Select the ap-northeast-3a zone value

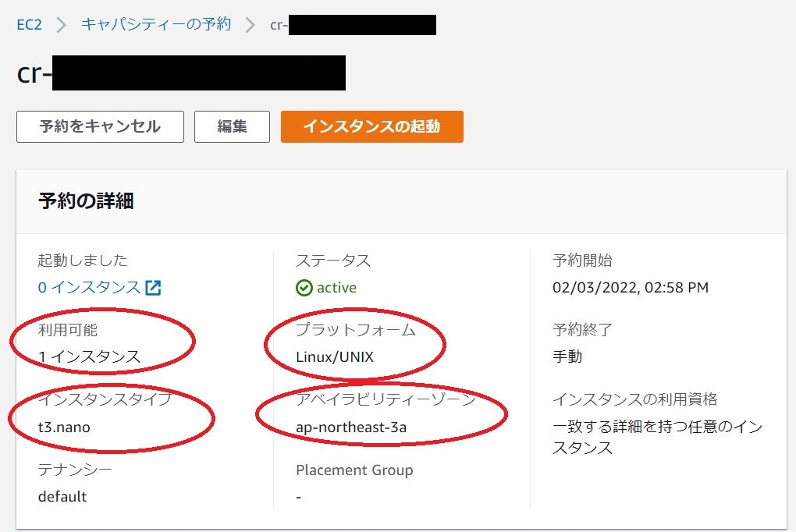[x=351, y=427]
